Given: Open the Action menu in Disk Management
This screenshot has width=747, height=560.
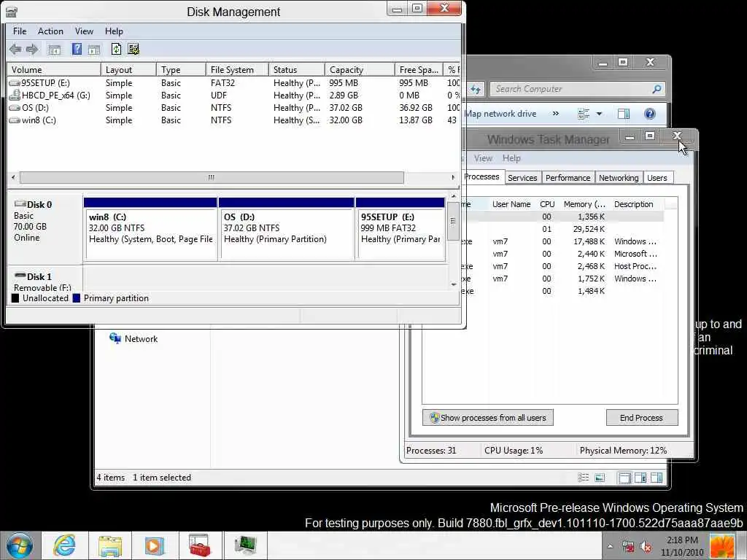Looking at the screenshot, I should tap(50, 31).
